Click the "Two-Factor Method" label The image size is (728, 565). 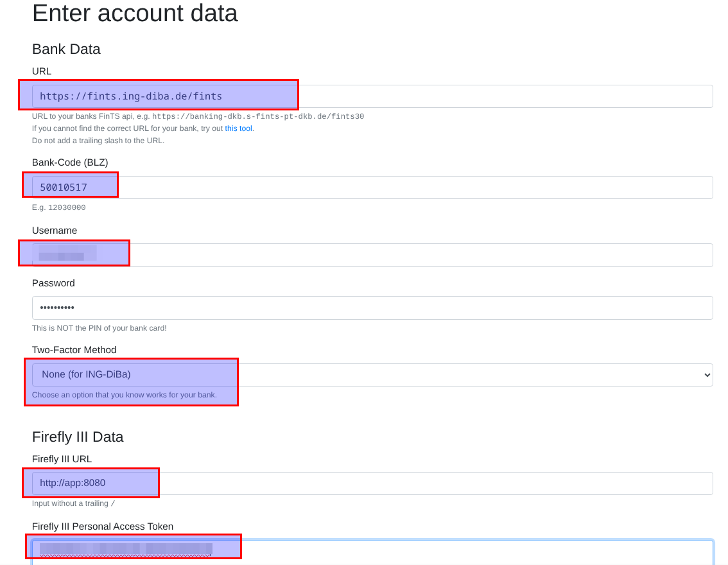[74, 350]
